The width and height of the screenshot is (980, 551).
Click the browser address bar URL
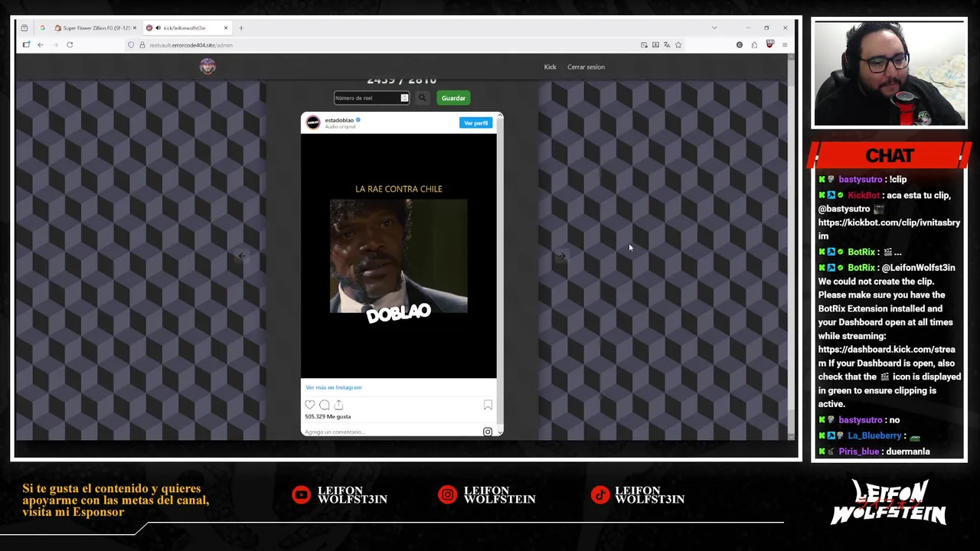[x=191, y=45]
